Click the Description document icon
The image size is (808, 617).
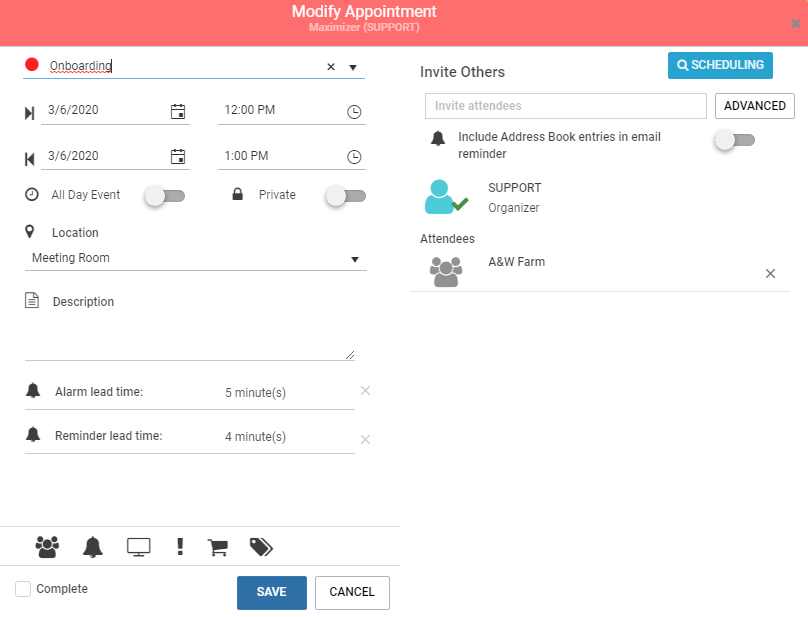[32, 300]
